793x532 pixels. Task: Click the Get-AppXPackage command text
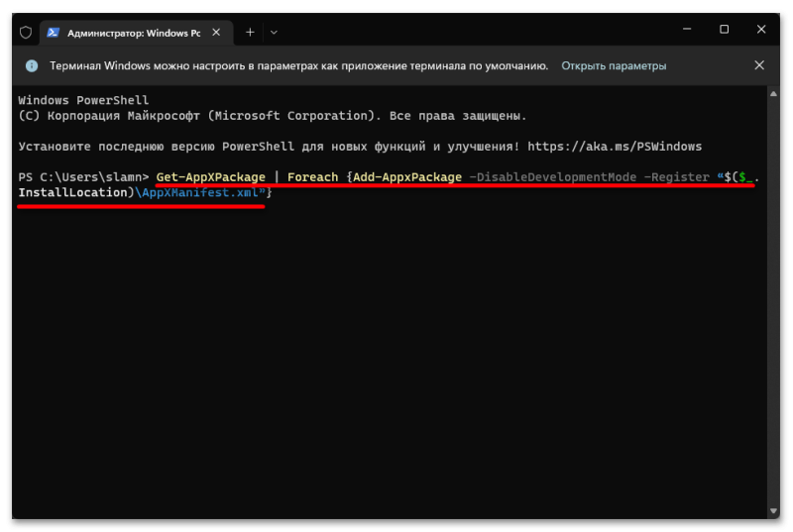pos(210,177)
